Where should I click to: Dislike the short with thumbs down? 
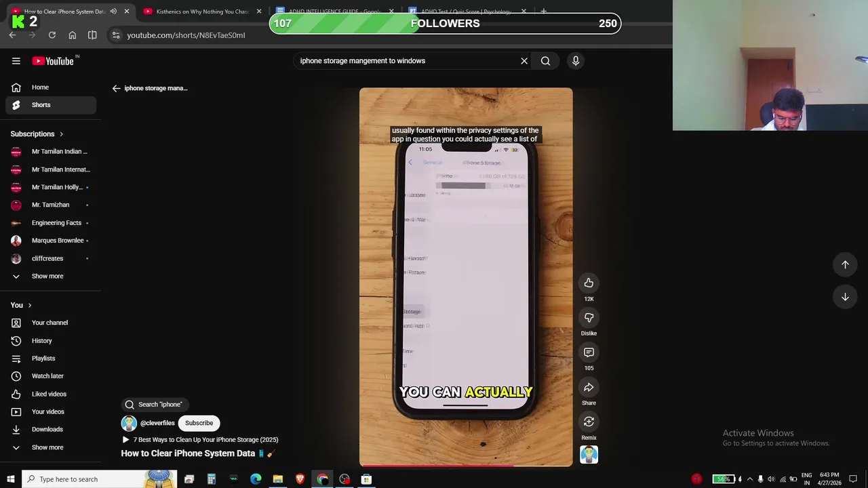[x=589, y=317]
